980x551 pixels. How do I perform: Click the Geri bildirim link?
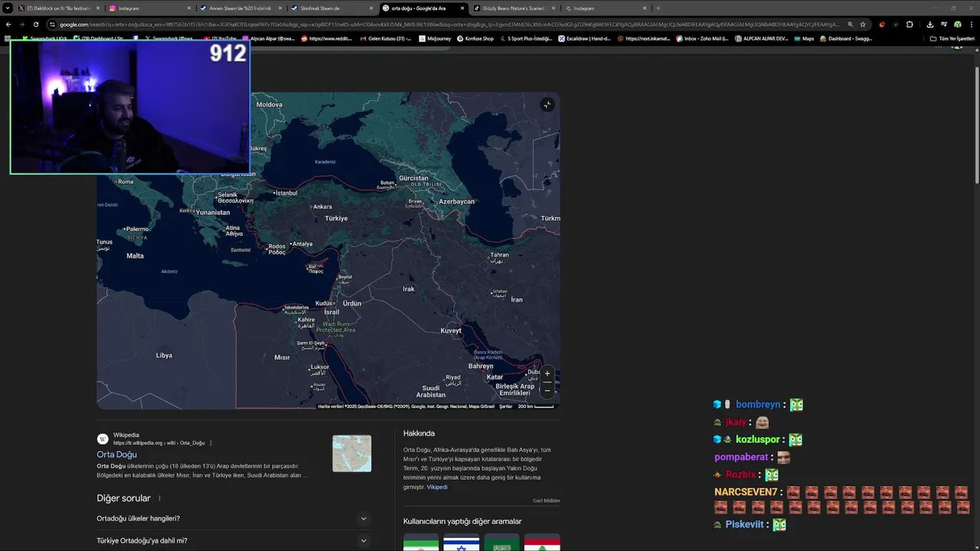[547, 500]
